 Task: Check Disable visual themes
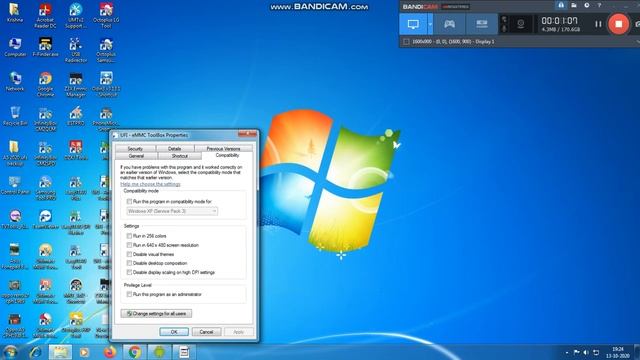coord(129,254)
